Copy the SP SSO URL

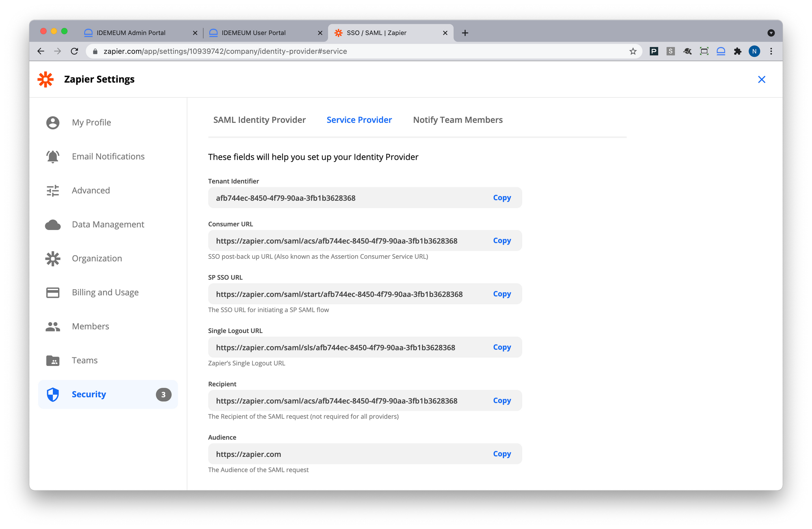(502, 294)
